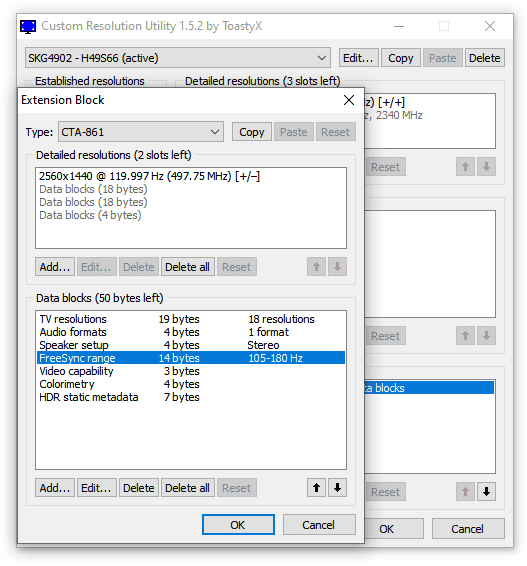The image size is (527, 566).
Task: Click the top Reset button in the main window
Action: [x=385, y=167]
